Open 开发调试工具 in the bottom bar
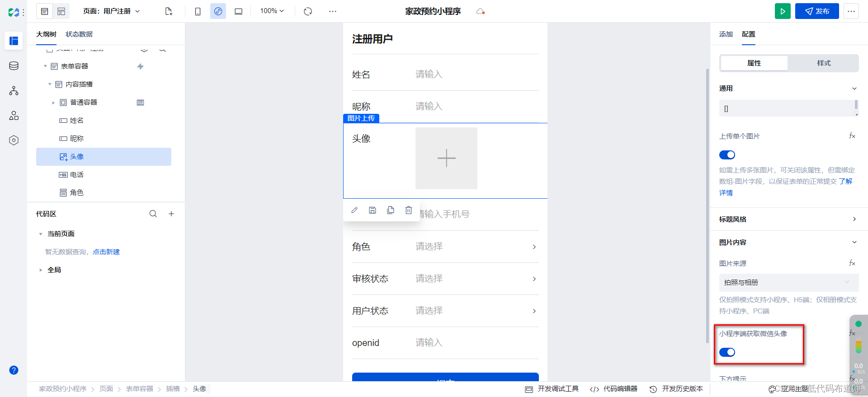This screenshot has width=868, height=397. 552,389
